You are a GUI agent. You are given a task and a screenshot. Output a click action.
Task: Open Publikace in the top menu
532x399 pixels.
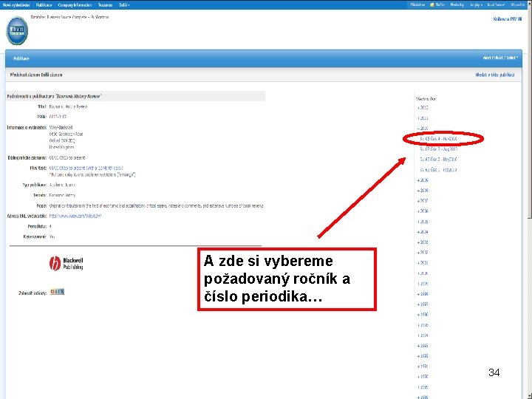[44, 4]
